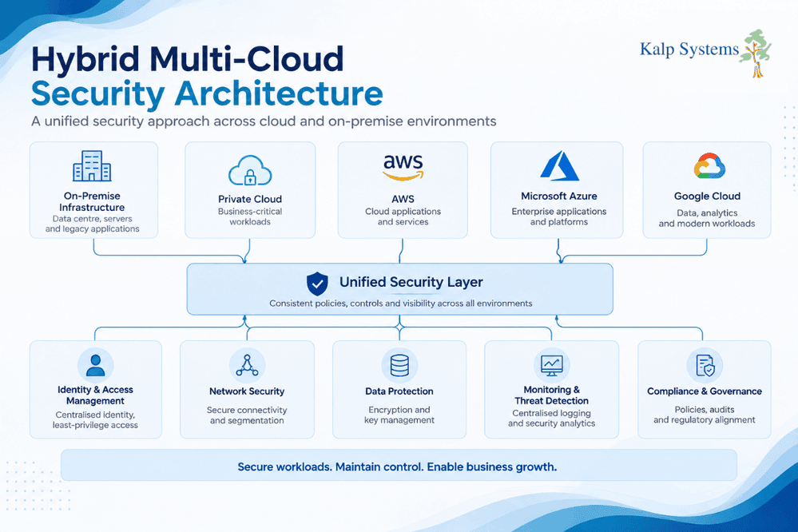Image resolution: width=798 pixels, height=532 pixels.
Task: Click "Data centre, servers and legacy applications"
Action: click(x=92, y=224)
